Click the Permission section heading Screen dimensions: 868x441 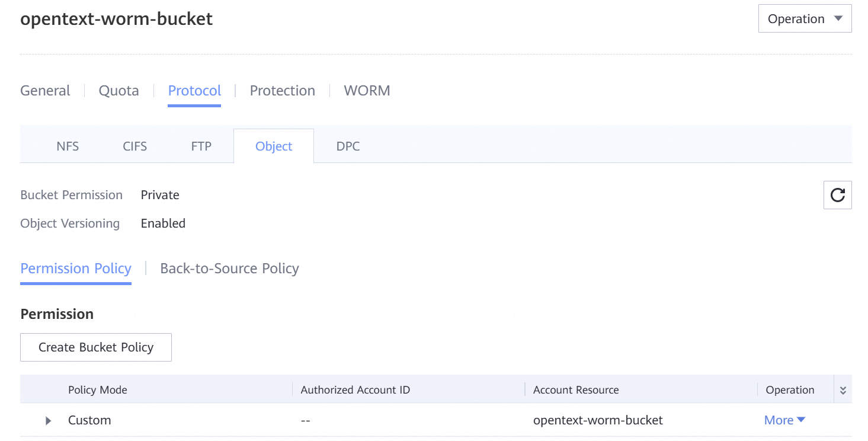click(57, 314)
